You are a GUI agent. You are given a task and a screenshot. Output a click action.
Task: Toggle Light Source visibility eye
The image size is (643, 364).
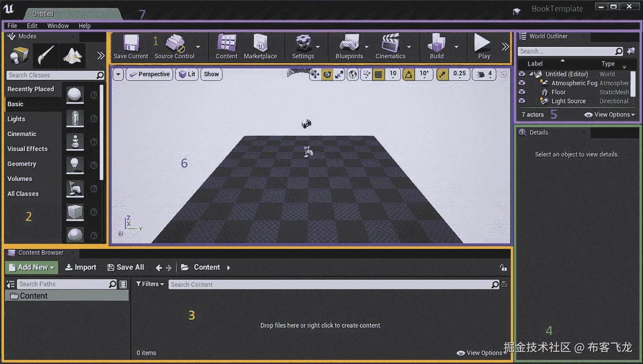pos(522,101)
